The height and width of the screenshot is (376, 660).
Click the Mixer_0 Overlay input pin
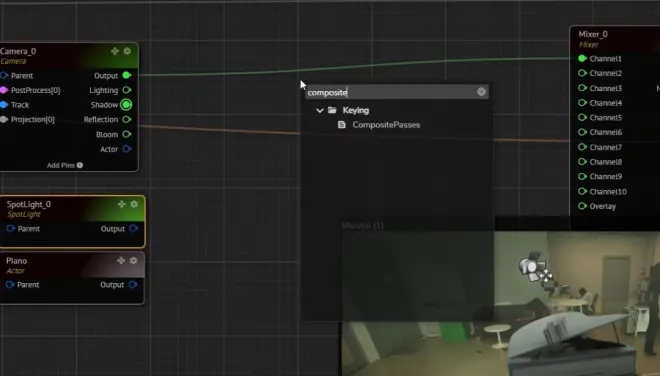(x=583, y=206)
